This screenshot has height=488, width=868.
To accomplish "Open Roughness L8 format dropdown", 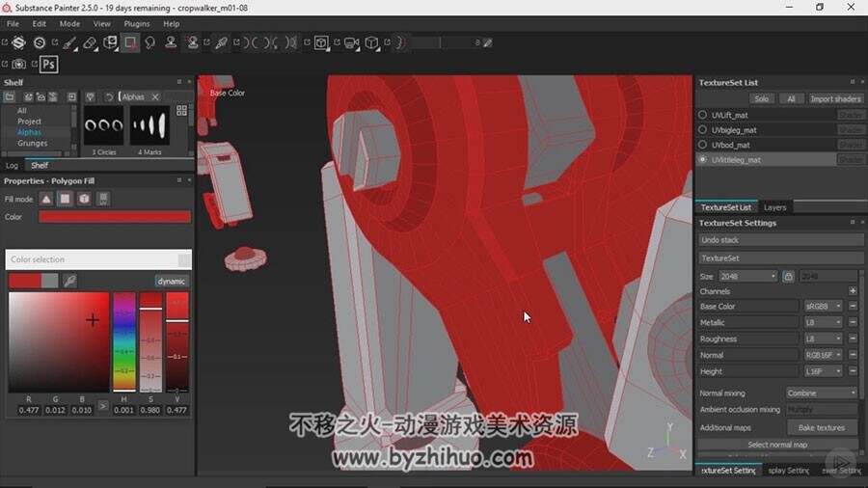I will coord(824,339).
